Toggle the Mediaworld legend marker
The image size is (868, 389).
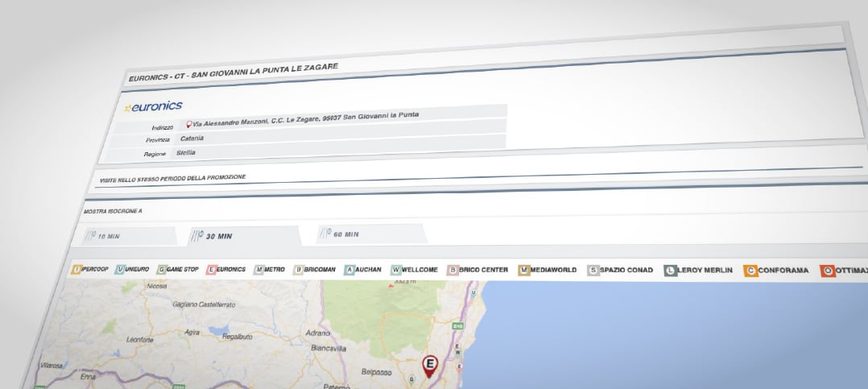523,270
